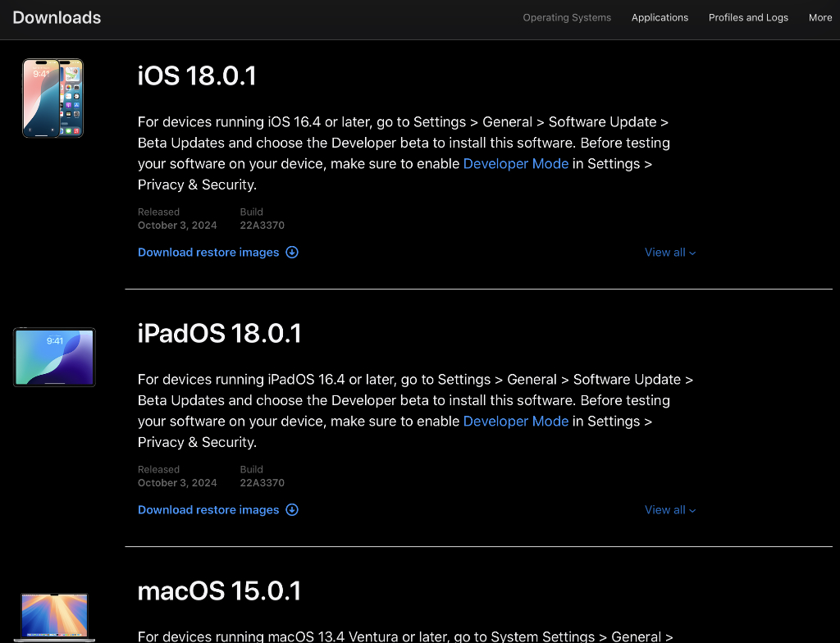The width and height of the screenshot is (840, 643).
Task: Select the Operating Systems tab
Action: click(x=567, y=17)
